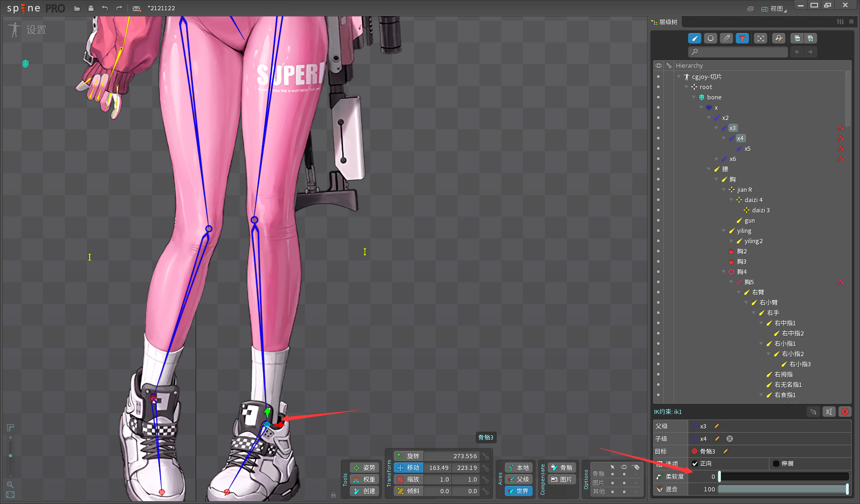The height and width of the screenshot is (504, 860).
Task: Collapse the 右臂 bone node
Action: (739, 292)
